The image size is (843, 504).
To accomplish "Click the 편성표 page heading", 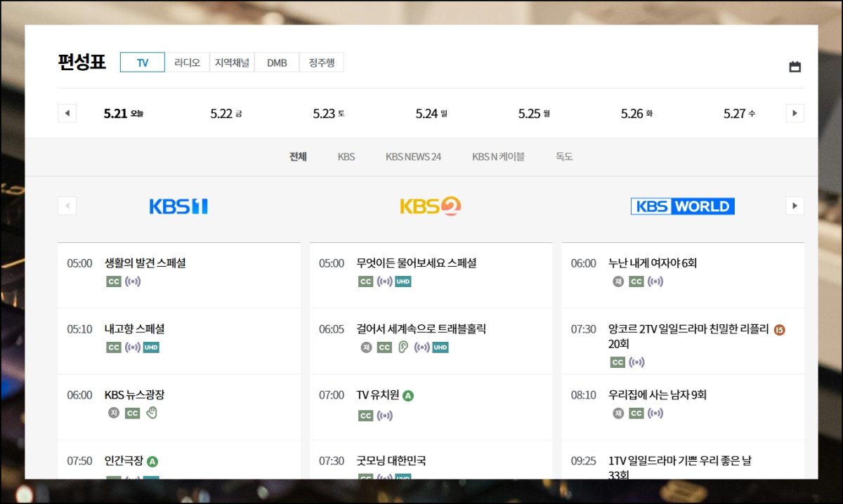I will [81, 62].
